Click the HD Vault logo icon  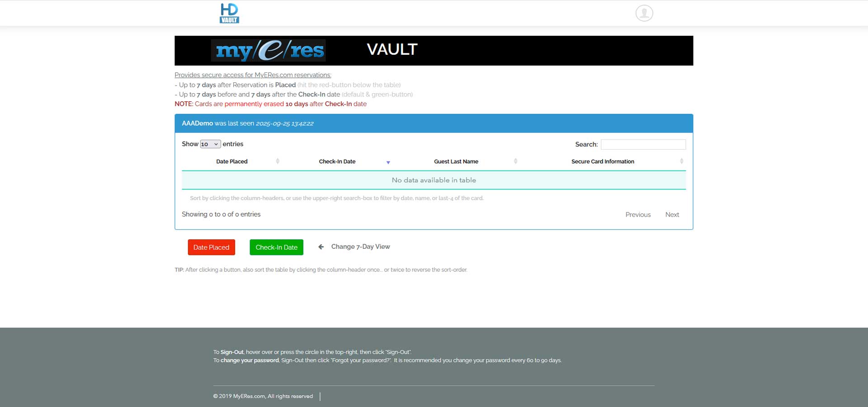point(229,13)
